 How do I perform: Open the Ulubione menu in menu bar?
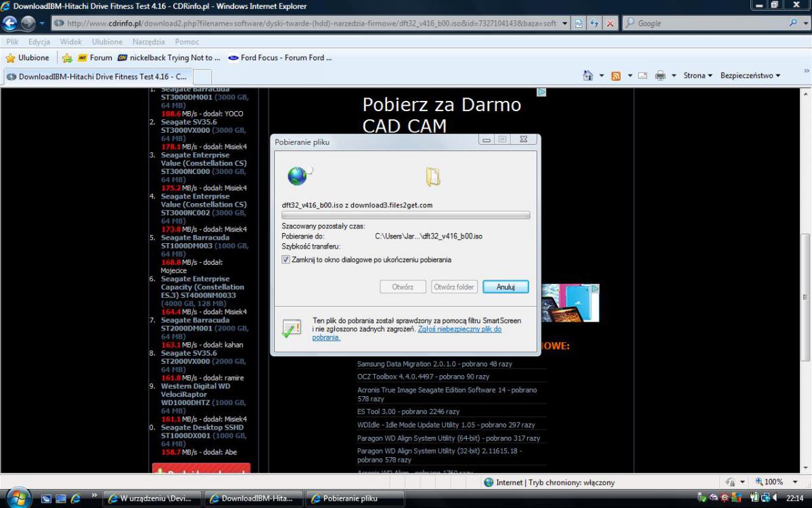pyautogui.click(x=107, y=41)
